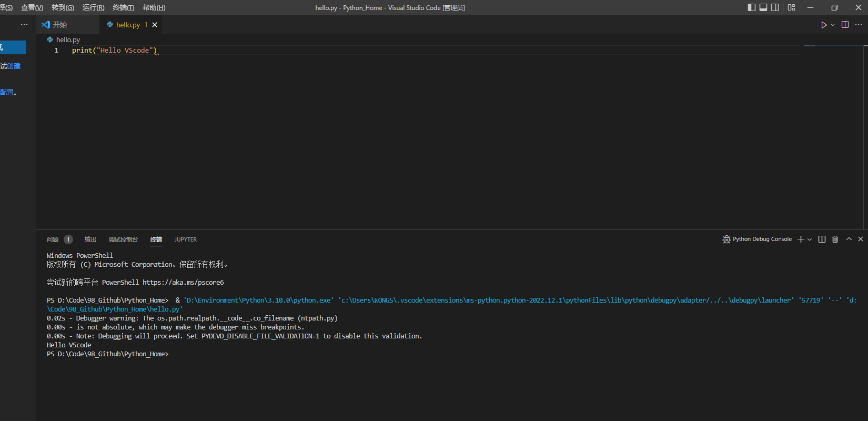This screenshot has height=421, width=868.
Task: Create new terminal with plus icon
Action: tap(801, 239)
